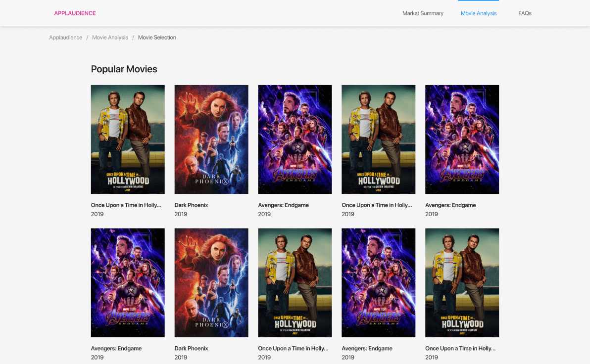590x364 pixels.
Task: Open the FAQs tab
Action: pyautogui.click(x=525, y=13)
